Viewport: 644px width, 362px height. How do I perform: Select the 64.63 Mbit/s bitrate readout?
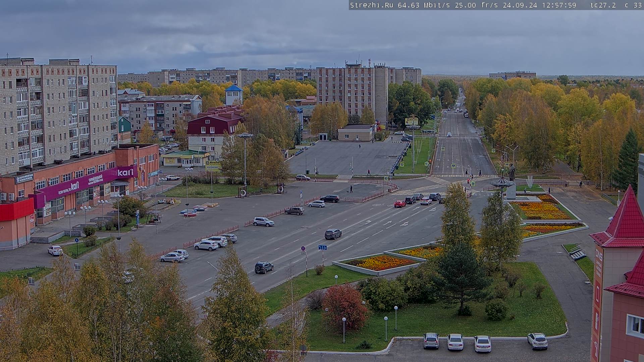pos(424,5)
